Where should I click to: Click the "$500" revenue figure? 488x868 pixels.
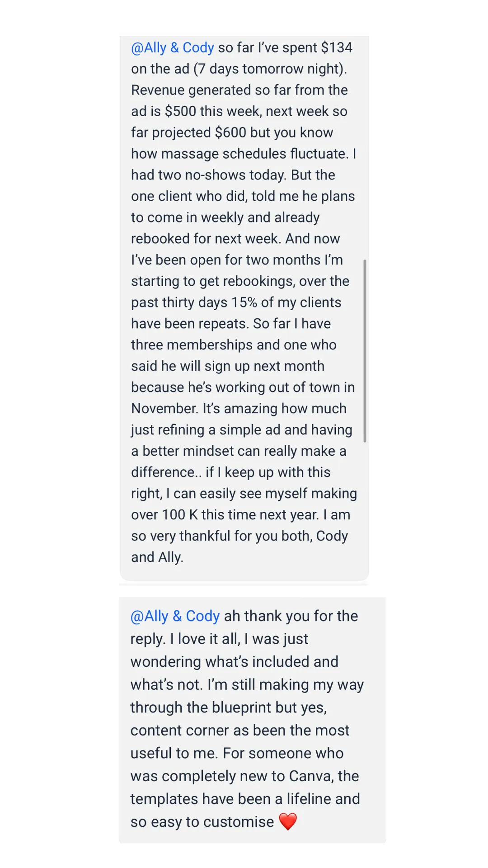[x=180, y=111]
